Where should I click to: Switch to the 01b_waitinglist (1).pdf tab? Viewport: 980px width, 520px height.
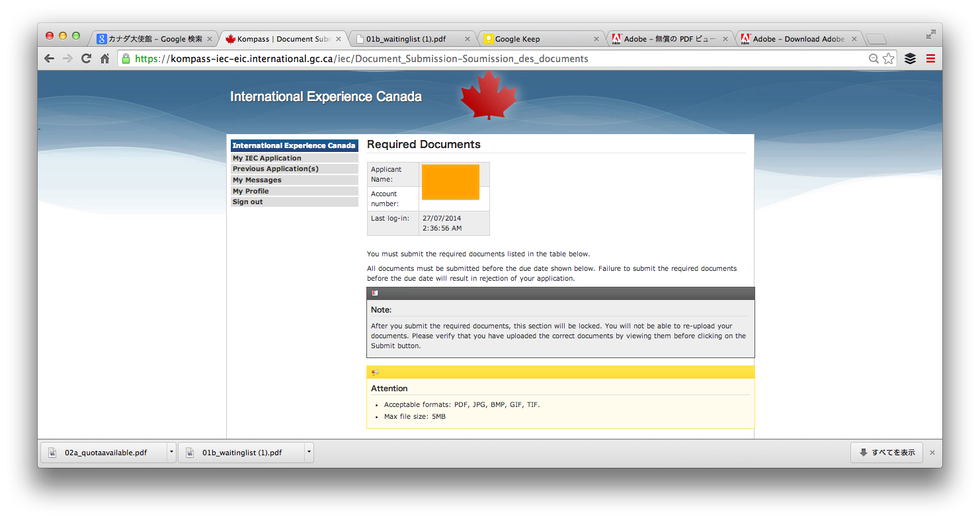(410, 39)
